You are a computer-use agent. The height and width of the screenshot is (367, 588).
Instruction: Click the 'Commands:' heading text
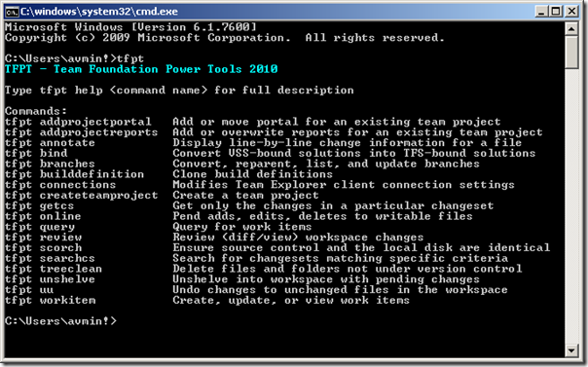point(36,111)
